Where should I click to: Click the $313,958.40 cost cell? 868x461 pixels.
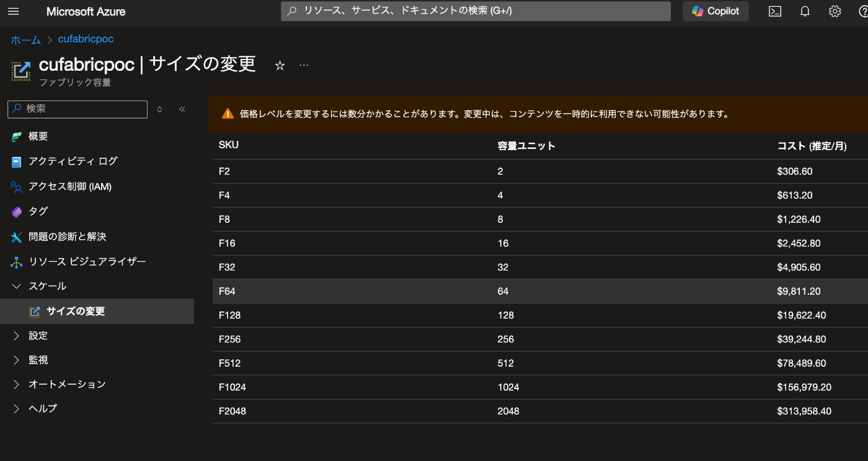pyautogui.click(x=804, y=411)
